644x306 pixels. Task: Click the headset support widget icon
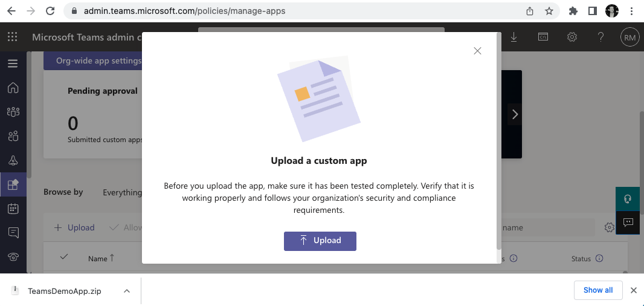click(x=628, y=199)
